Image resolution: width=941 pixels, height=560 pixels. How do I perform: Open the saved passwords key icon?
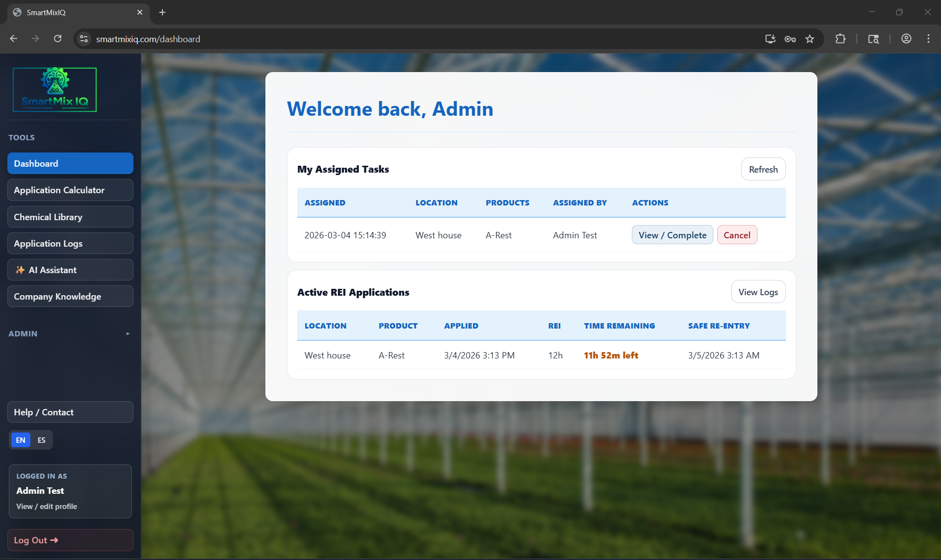click(x=789, y=39)
